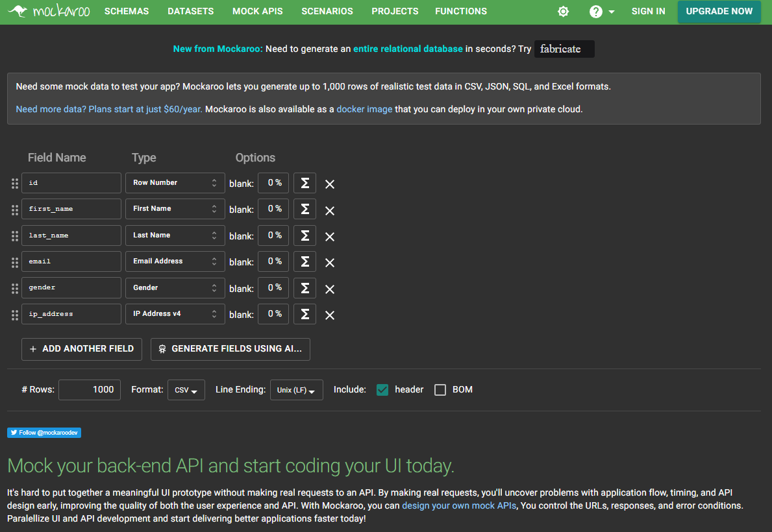772x532 pixels.
Task: Edit the first_name field name box
Action: 71,209
